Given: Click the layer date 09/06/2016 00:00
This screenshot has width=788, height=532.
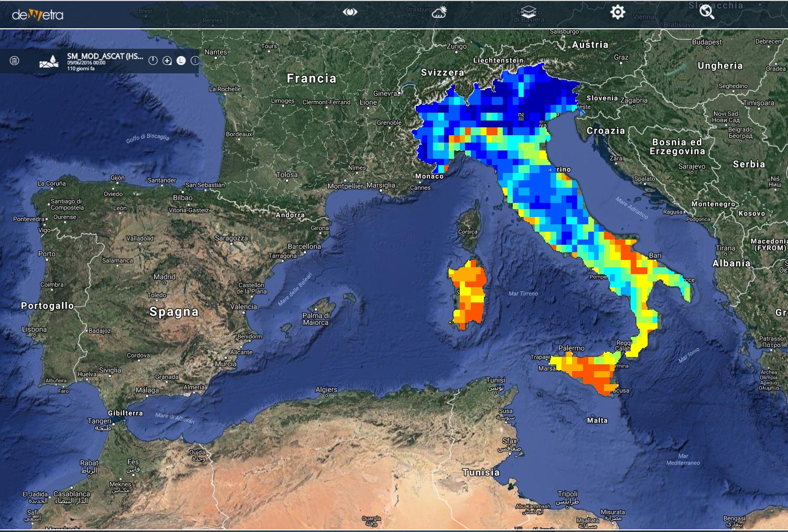Looking at the screenshot, I should tap(87, 63).
